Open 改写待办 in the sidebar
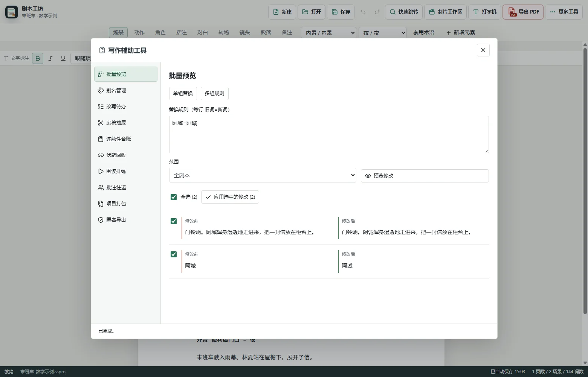The height and width of the screenshot is (377, 588). point(126,106)
